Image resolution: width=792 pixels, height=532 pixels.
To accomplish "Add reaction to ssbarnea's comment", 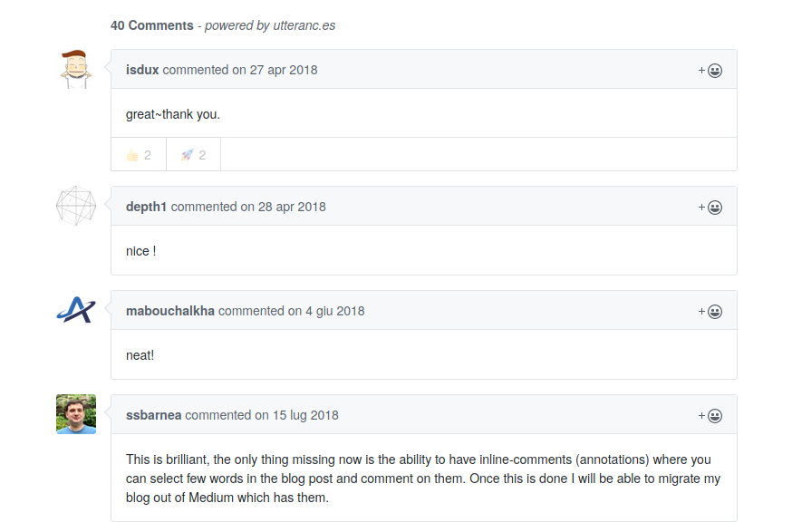I will pyautogui.click(x=710, y=415).
